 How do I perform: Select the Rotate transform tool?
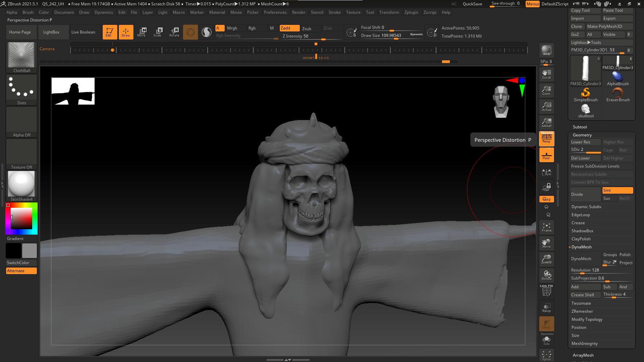[x=174, y=32]
